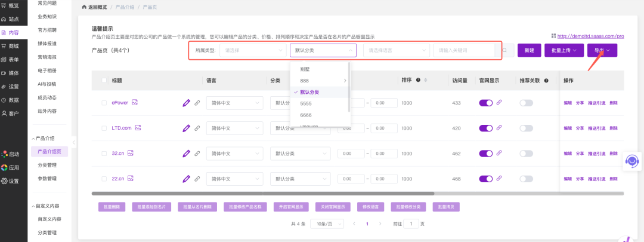The image size is (644, 242).
Task: Tick the checkbox for the 22.cn row
Action: (104, 179)
